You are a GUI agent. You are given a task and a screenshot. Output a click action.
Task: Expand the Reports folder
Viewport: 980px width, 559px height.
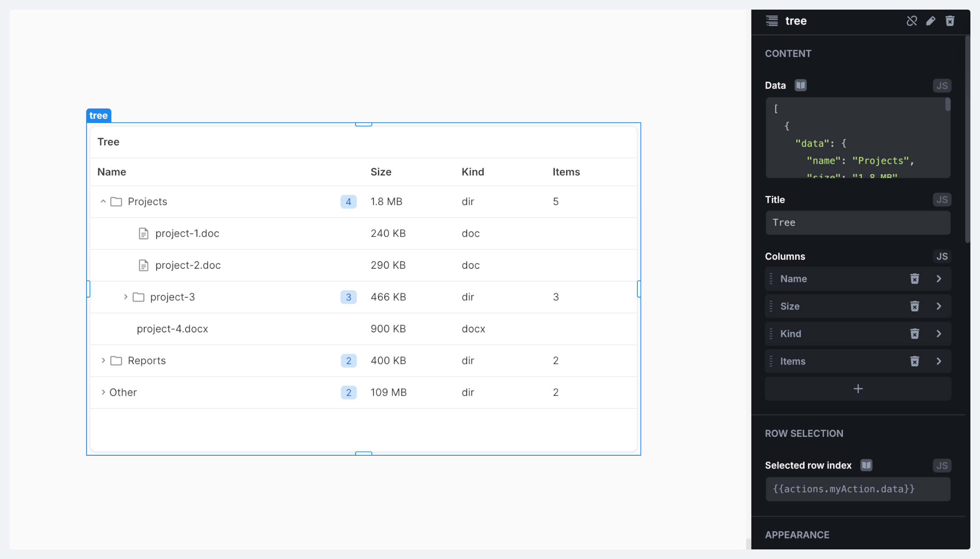click(103, 360)
